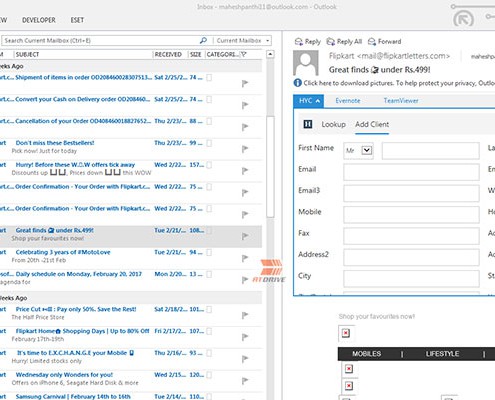495x400 pixels.
Task: Toggle category box for Convert your Cash email
Action: 209,99
